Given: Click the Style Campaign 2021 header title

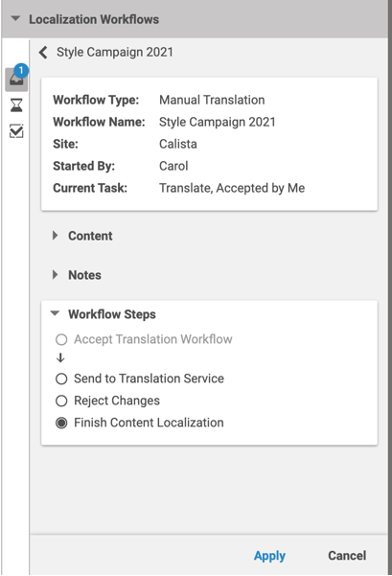Looking at the screenshot, I should pos(115,52).
